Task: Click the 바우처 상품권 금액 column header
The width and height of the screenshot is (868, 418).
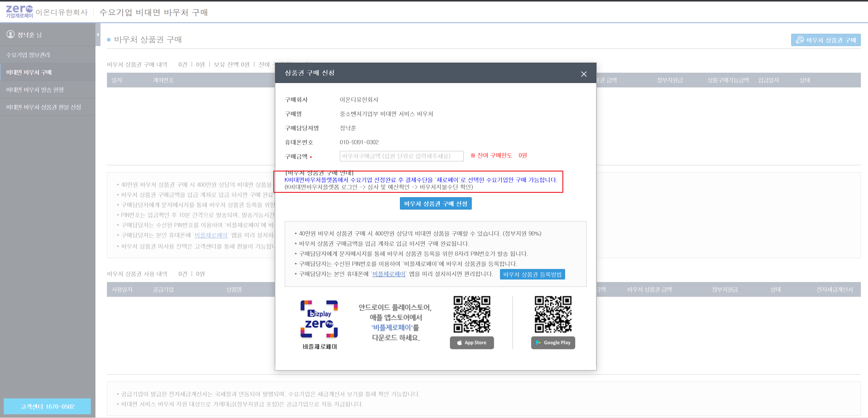Action: pyautogui.click(x=649, y=289)
